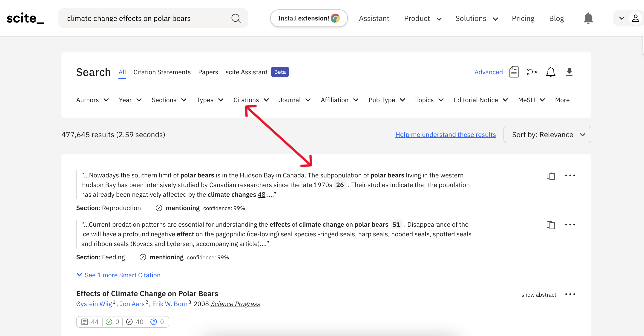The width and height of the screenshot is (644, 336).
Task: Expand the Pub Type filter
Action: point(387,100)
